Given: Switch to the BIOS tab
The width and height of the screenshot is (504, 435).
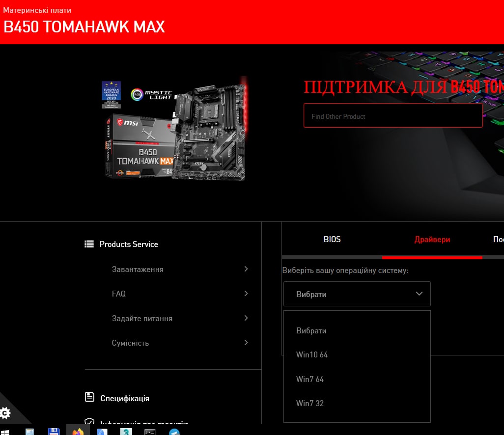Looking at the screenshot, I should coord(332,239).
